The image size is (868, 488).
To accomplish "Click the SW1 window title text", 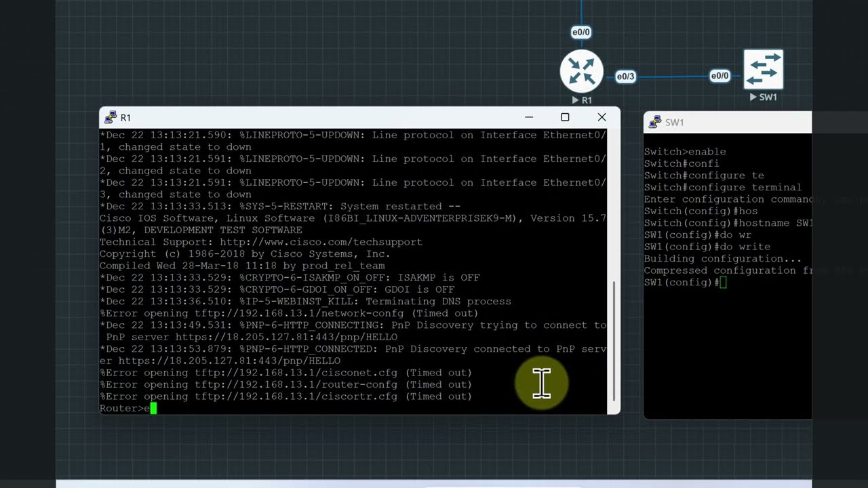I will pyautogui.click(x=674, y=122).
